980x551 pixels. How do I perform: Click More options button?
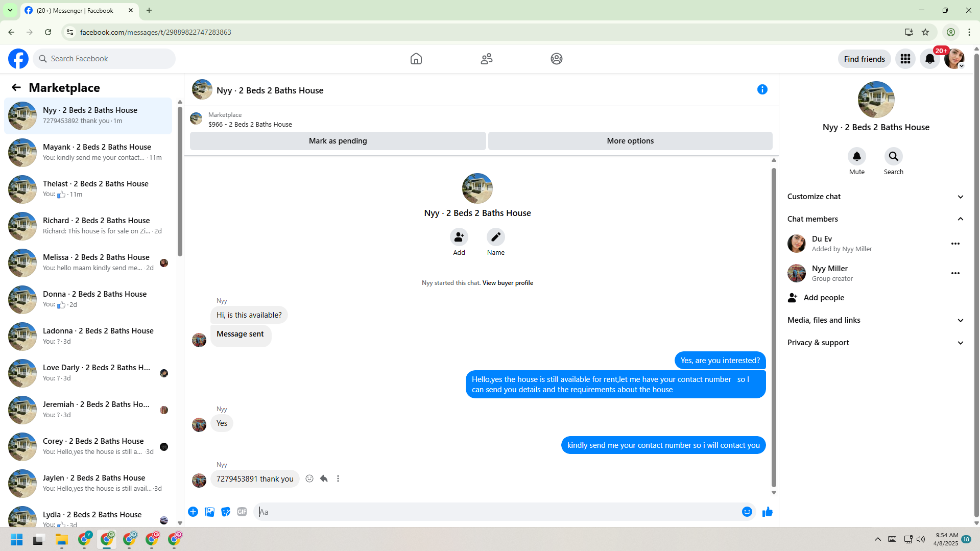[630, 141]
